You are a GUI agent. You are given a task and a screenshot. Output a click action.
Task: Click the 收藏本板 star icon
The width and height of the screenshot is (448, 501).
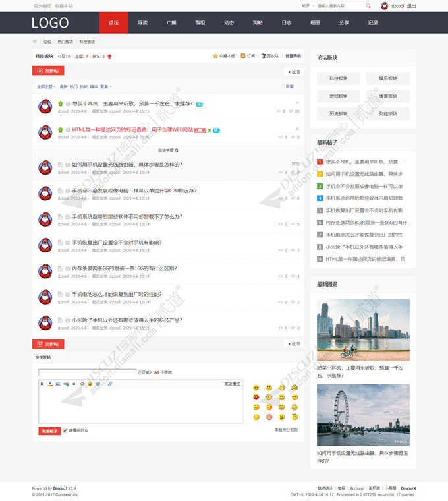pyautogui.click(x=215, y=56)
